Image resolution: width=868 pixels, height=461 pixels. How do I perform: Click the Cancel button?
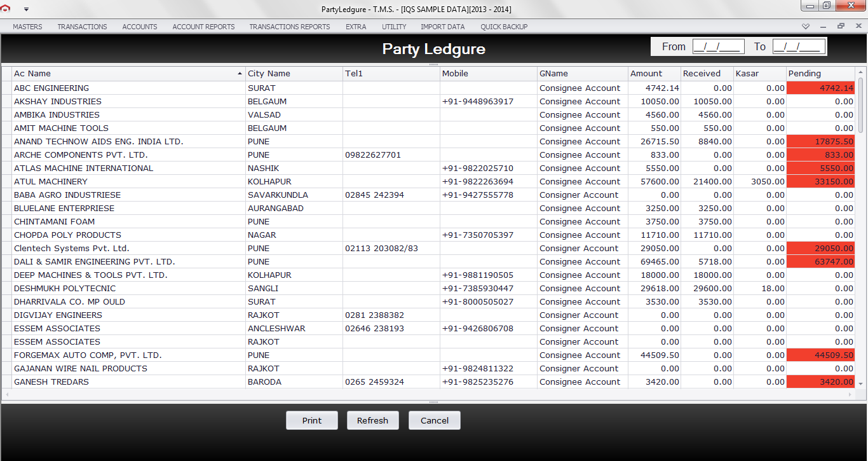point(435,420)
